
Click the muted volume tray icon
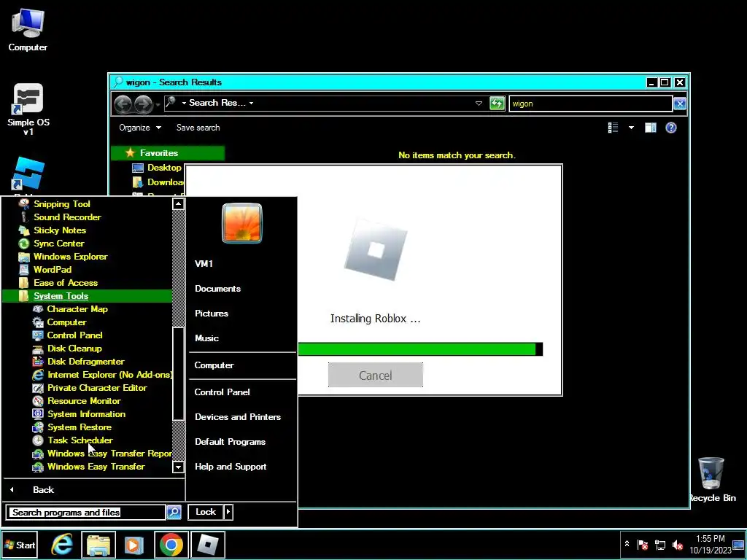(677, 544)
